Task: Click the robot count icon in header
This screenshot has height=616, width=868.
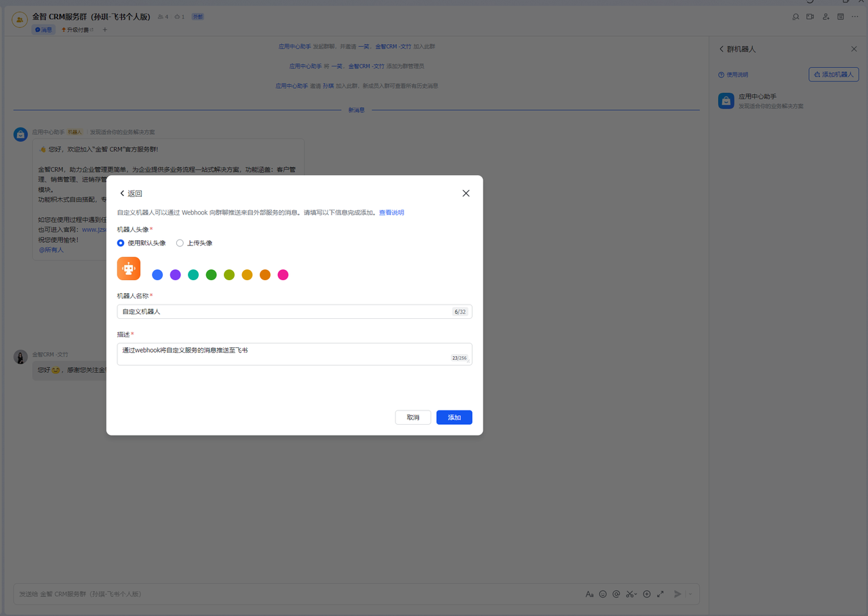Action: pyautogui.click(x=179, y=17)
